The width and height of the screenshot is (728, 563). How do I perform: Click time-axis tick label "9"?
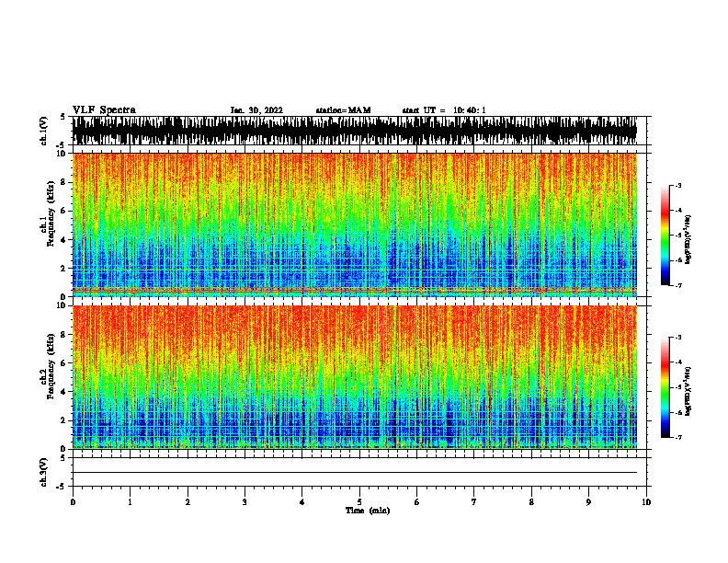pyautogui.click(x=588, y=502)
